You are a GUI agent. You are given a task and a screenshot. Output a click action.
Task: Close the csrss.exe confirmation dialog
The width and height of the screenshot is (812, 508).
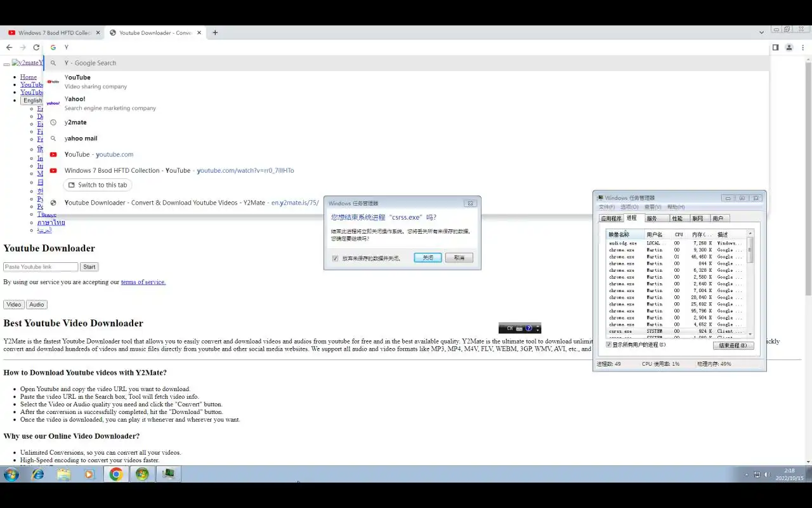[x=471, y=203]
